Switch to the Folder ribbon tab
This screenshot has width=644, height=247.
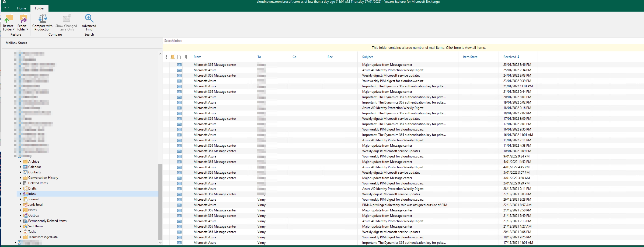(39, 8)
